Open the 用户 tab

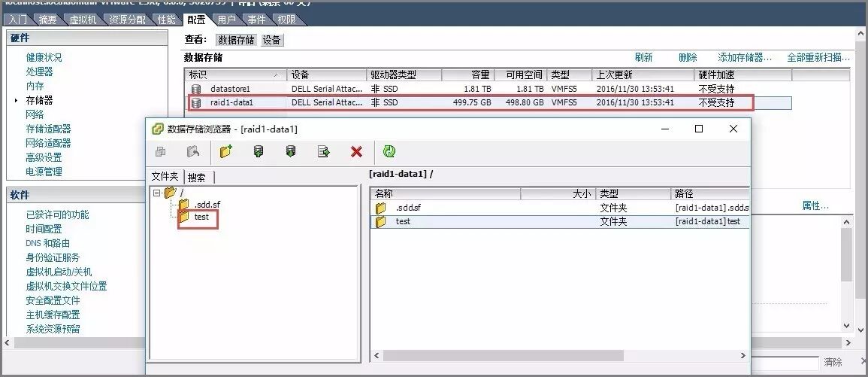pyautogui.click(x=226, y=20)
